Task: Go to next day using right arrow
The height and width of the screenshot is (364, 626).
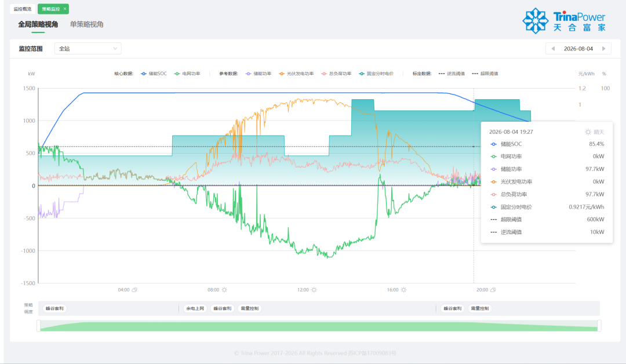Action: click(603, 49)
